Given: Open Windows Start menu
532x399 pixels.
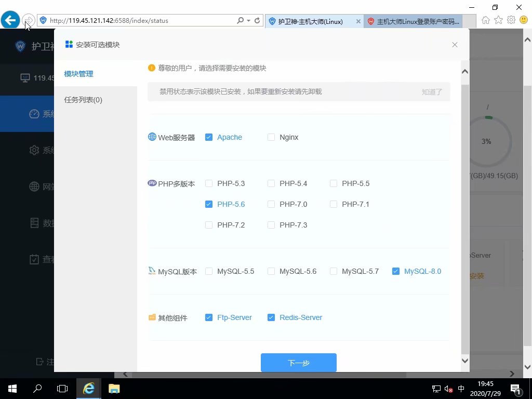Looking at the screenshot, I should click(12, 389).
